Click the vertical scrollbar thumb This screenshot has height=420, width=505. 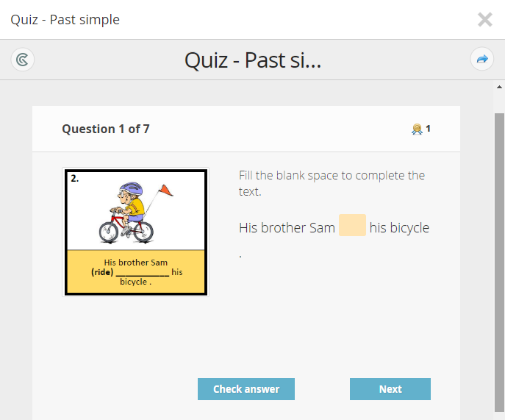pos(499,257)
